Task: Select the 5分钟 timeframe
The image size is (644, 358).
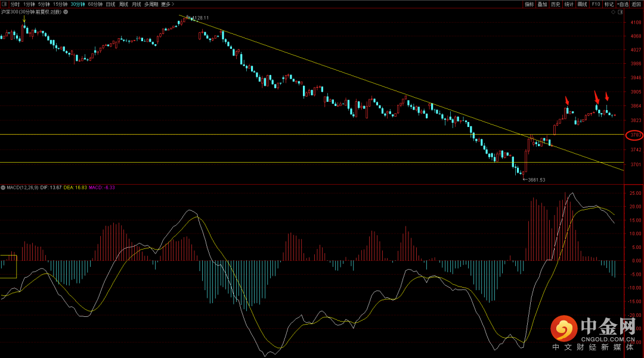Action: coord(44,4)
